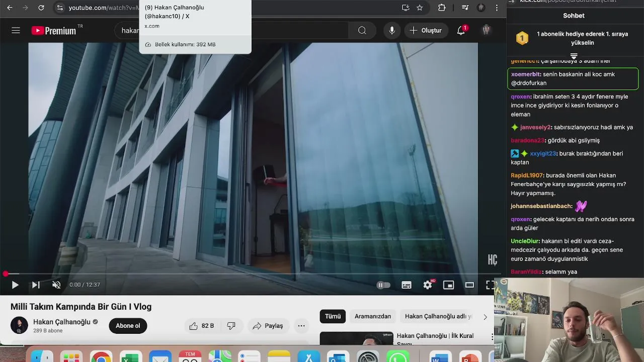
Task: Open System Settings from the dock
Action: 368,357
